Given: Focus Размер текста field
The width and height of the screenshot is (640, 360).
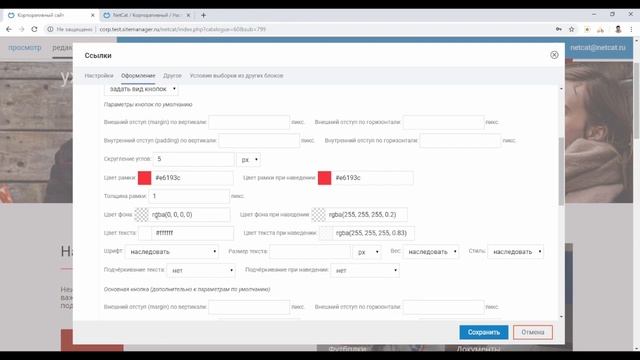Looking at the screenshot, I should click(x=310, y=252).
